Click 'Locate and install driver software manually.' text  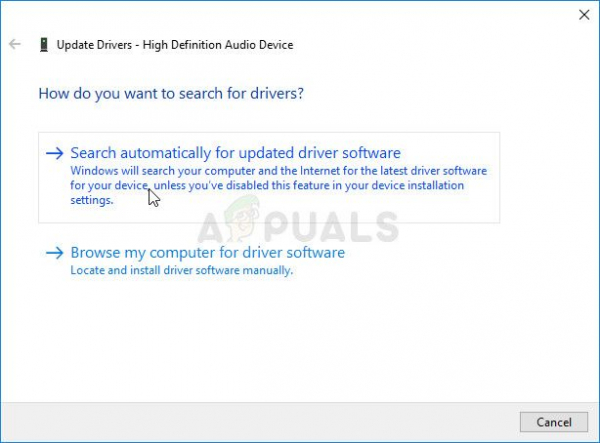[182, 270]
